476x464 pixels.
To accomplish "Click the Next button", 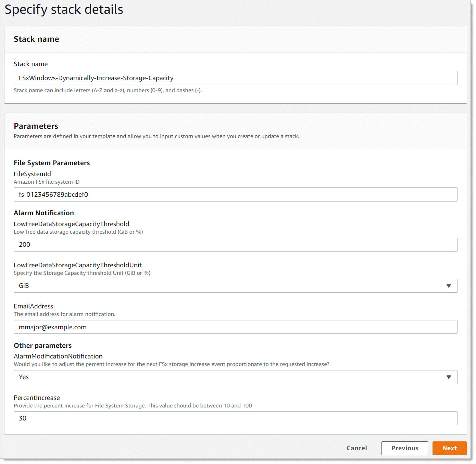I will [449, 448].
